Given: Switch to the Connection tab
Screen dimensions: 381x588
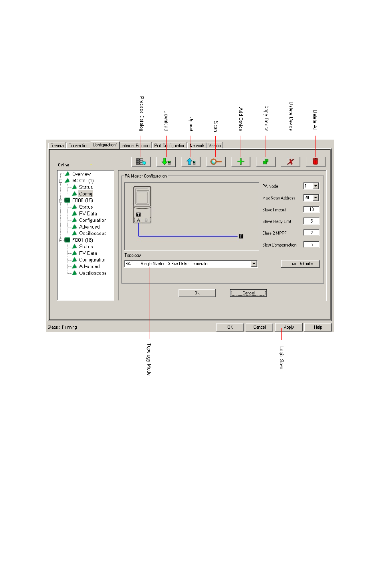Looking at the screenshot, I should 78,146.
